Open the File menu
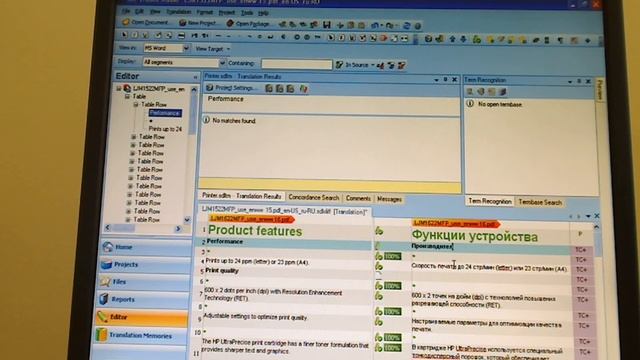The image size is (640, 360). 126,11
